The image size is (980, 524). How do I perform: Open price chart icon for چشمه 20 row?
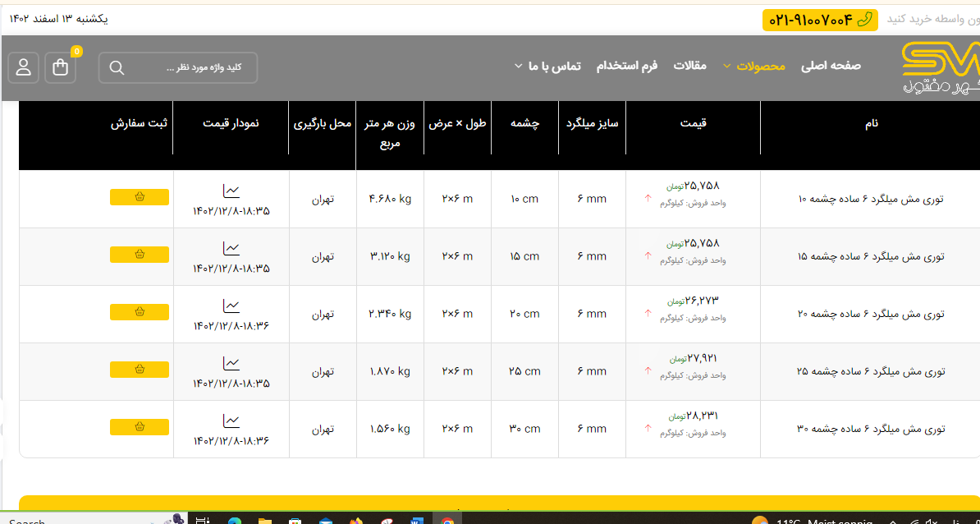pyautogui.click(x=231, y=306)
